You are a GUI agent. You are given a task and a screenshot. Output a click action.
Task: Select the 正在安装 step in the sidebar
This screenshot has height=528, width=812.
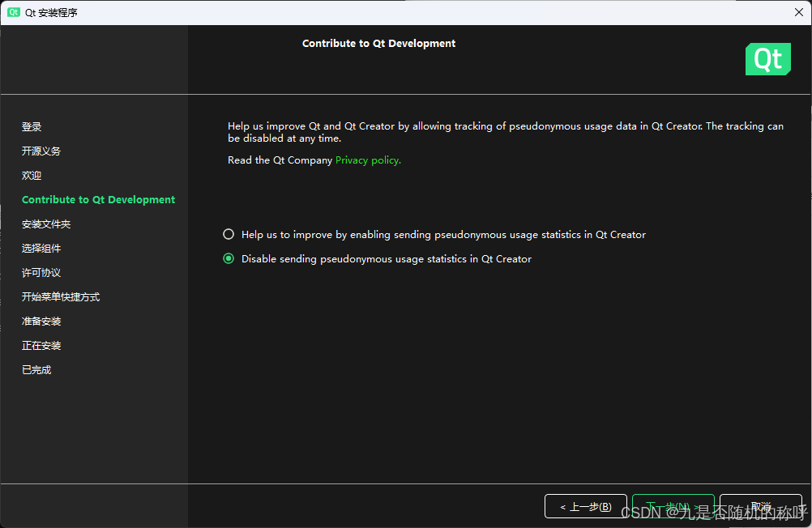click(x=41, y=346)
